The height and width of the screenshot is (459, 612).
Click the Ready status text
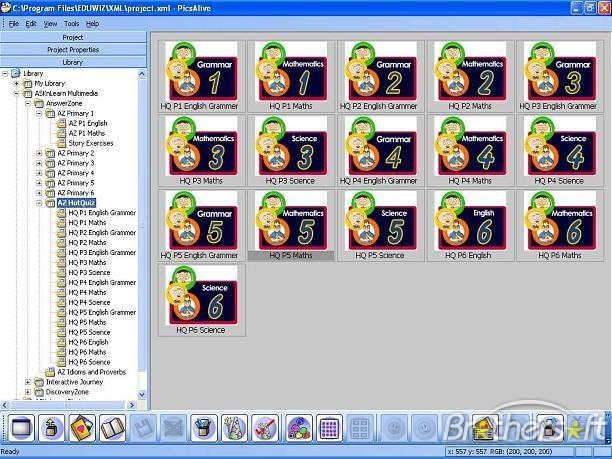coord(10,452)
